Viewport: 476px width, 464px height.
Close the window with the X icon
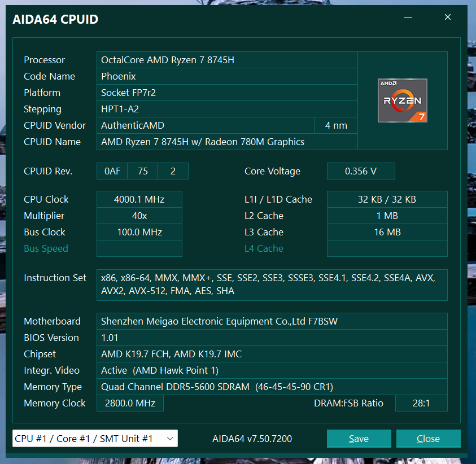447,17
